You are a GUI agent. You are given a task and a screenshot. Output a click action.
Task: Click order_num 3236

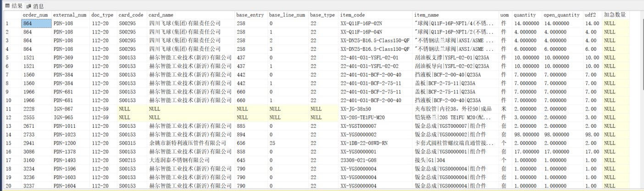click(28, 177)
